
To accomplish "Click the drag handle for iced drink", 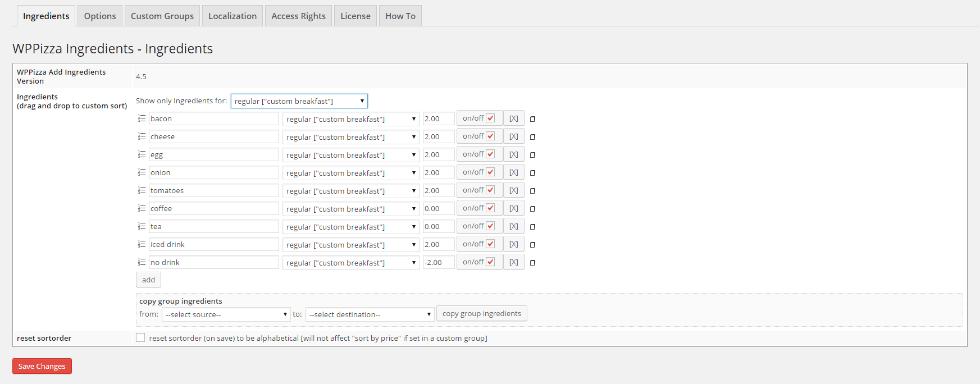I will pos(142,244).
